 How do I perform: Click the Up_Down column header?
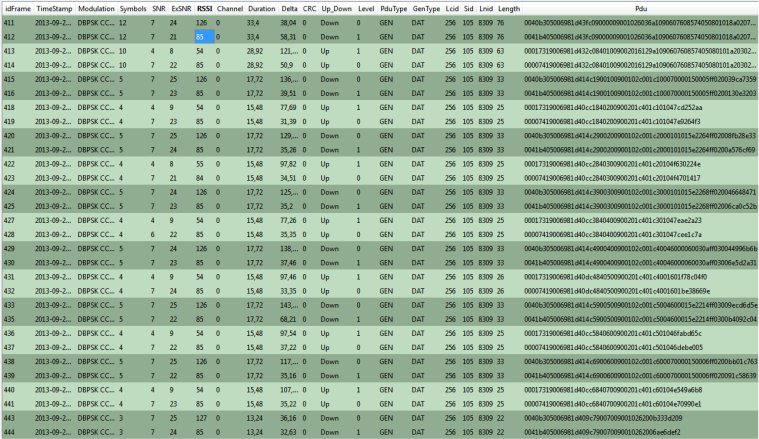point(336,7)
